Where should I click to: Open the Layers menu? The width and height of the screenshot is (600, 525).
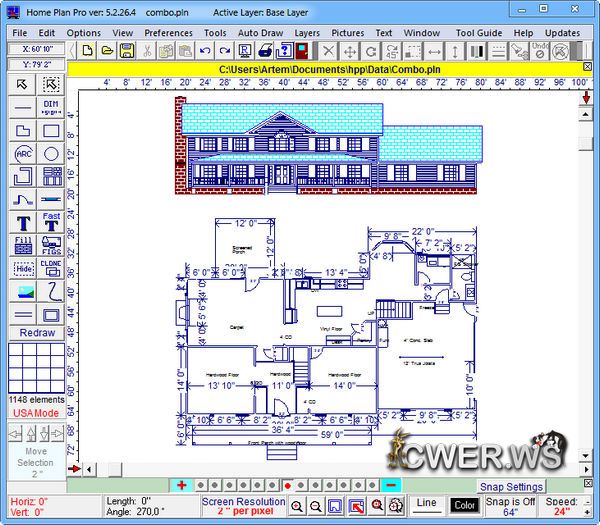click(x=307, y=33)
